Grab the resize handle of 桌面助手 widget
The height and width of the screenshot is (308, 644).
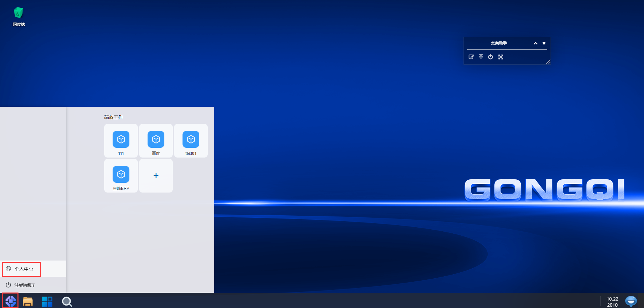coord(548,62)
